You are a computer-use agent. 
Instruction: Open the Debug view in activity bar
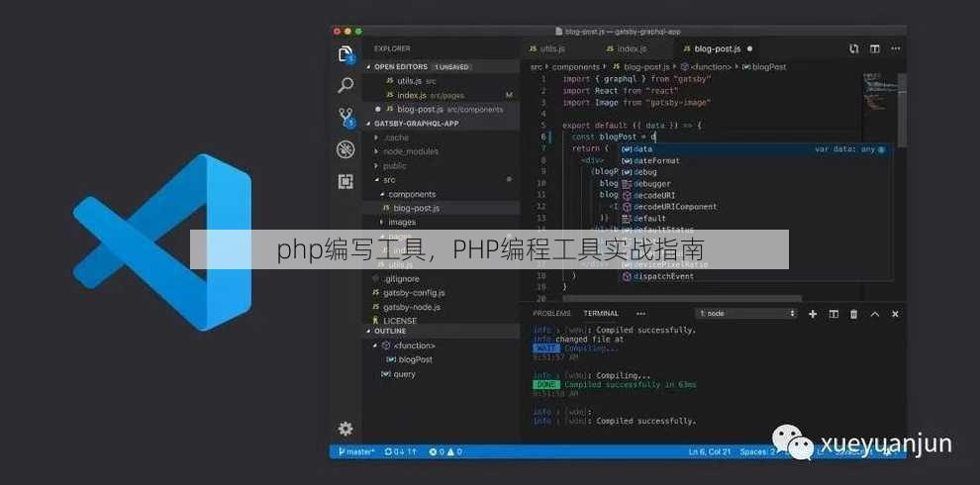pos(345,149)
